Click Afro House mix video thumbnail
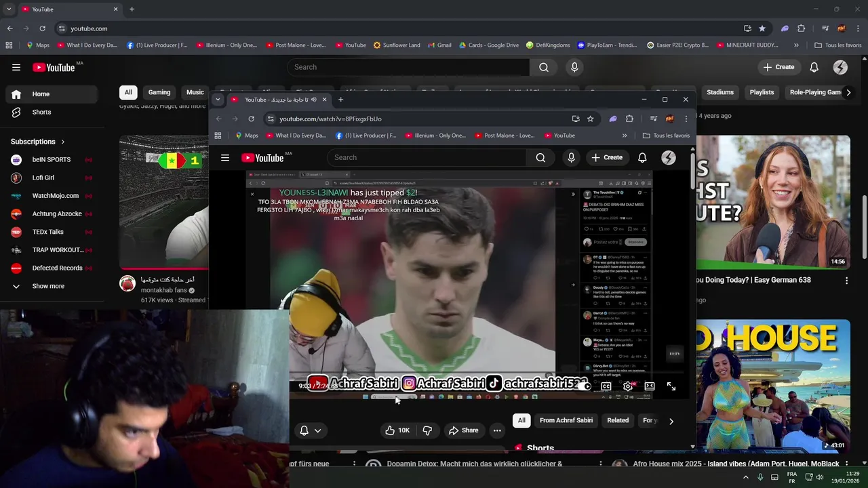The height and width of the screenshot is (488, 868). pos(773,386)
